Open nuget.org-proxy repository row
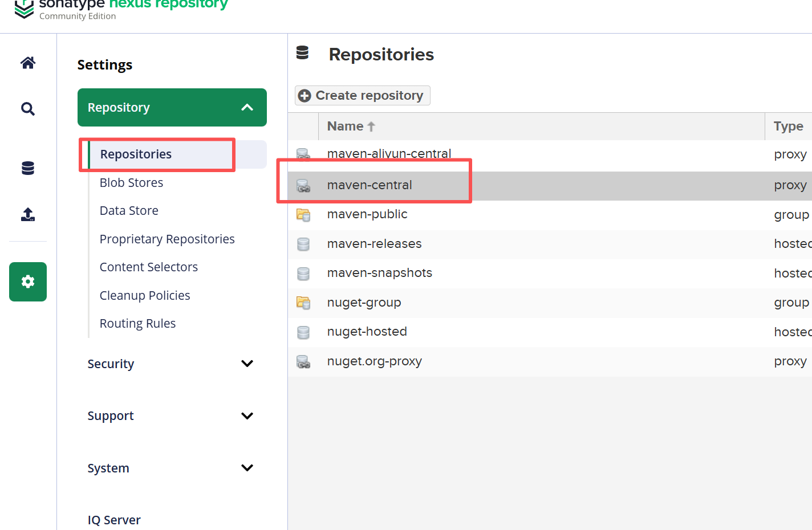 pyautogui.click(x=550, y=362)
